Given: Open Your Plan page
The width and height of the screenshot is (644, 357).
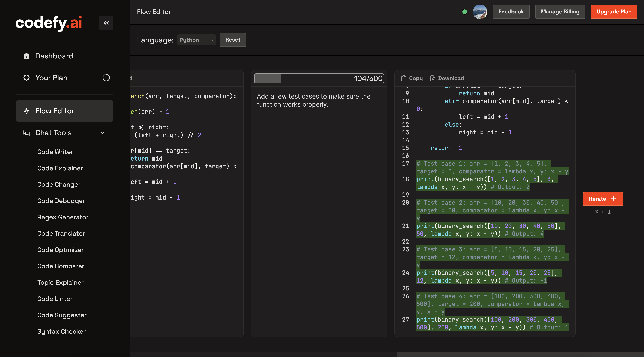Looking at the screenshot, I should coord(65,78).
